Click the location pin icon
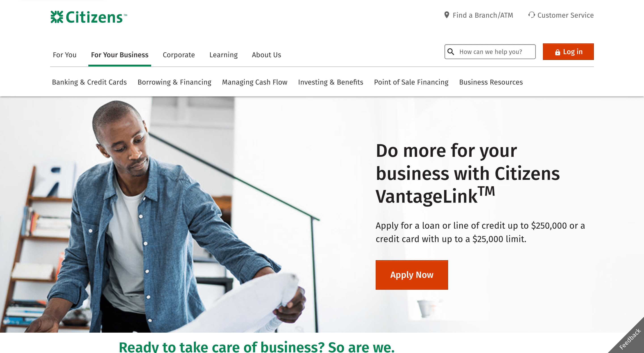This screenshot has height=353, width=644. pyautogui.click(x=447, y=15)
